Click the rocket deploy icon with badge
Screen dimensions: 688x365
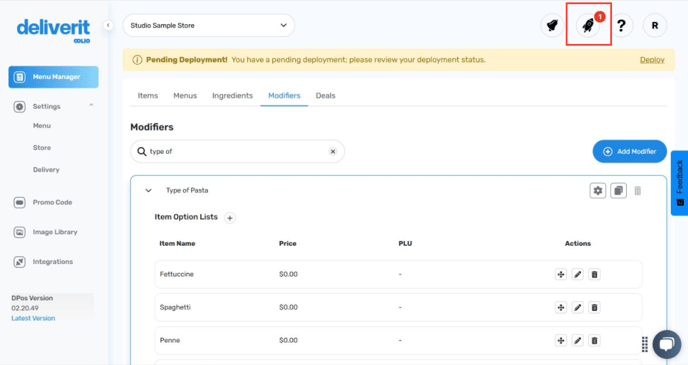pos(588,25)
